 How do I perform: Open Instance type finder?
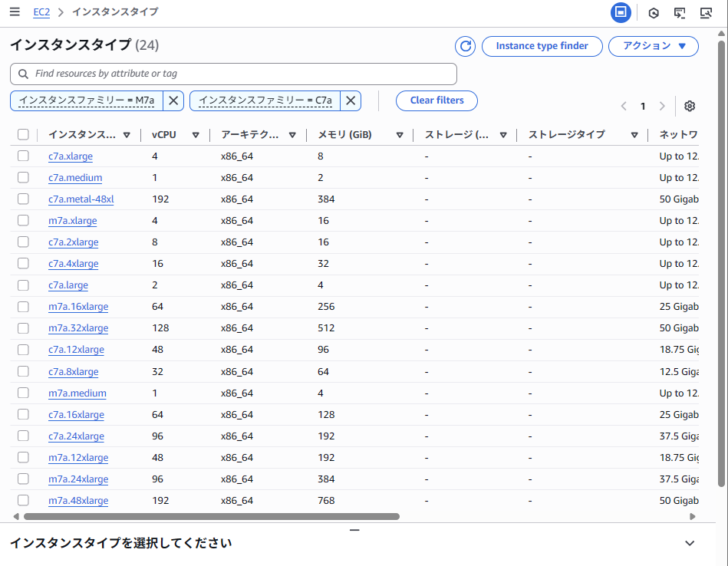[542, 46]
